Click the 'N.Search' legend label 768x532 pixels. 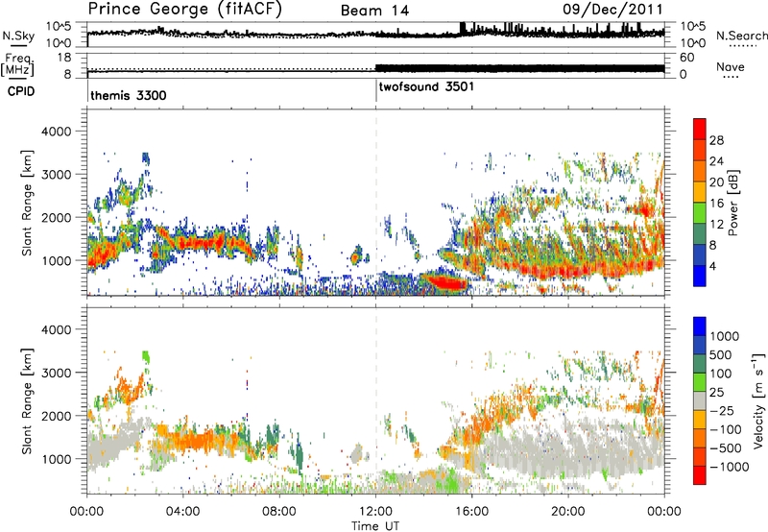tap(741, 36)
